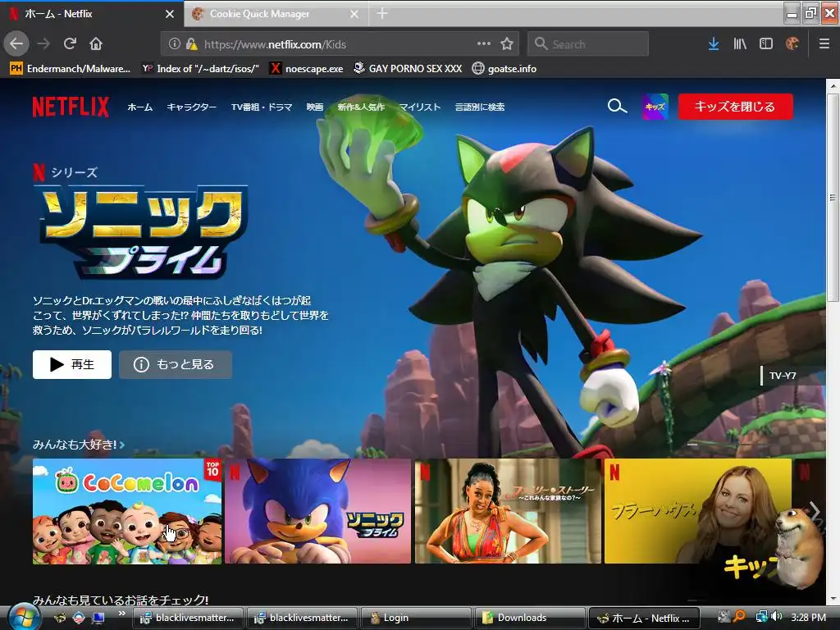Select 映画 navigation item
840x630 pixels.
[x=315, y=107]
